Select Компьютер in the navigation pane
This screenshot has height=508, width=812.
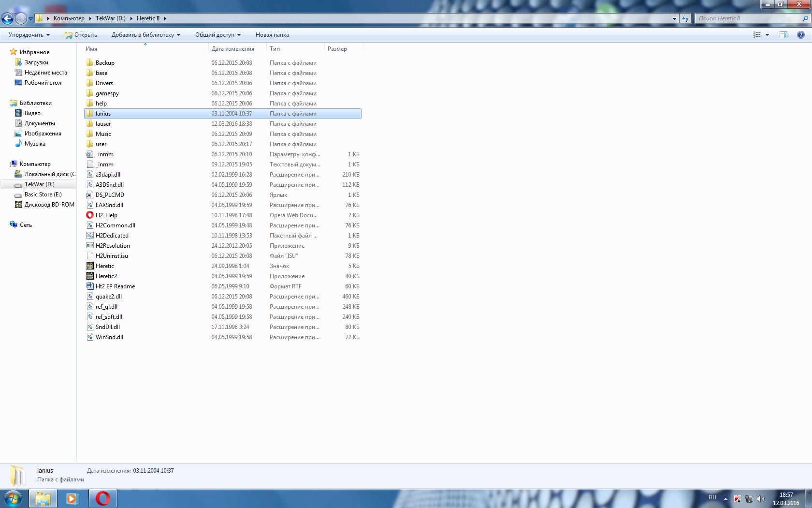(35, 164)
